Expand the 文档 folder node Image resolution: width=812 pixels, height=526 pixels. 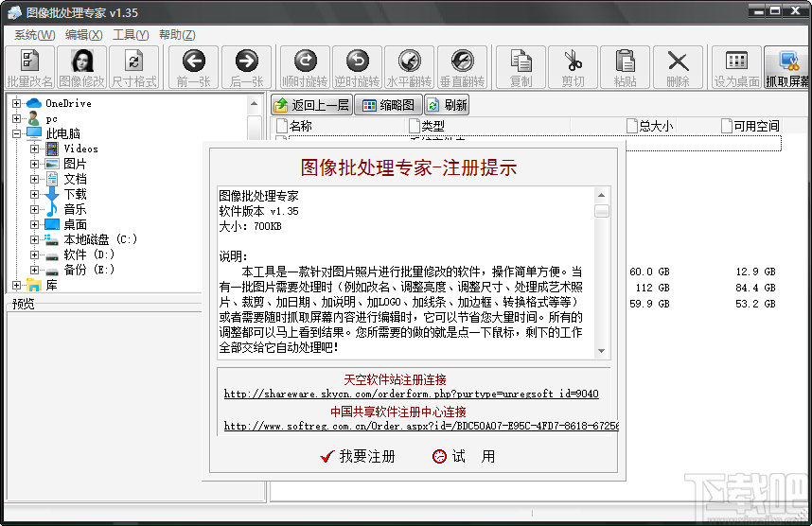tap(34, 179)
